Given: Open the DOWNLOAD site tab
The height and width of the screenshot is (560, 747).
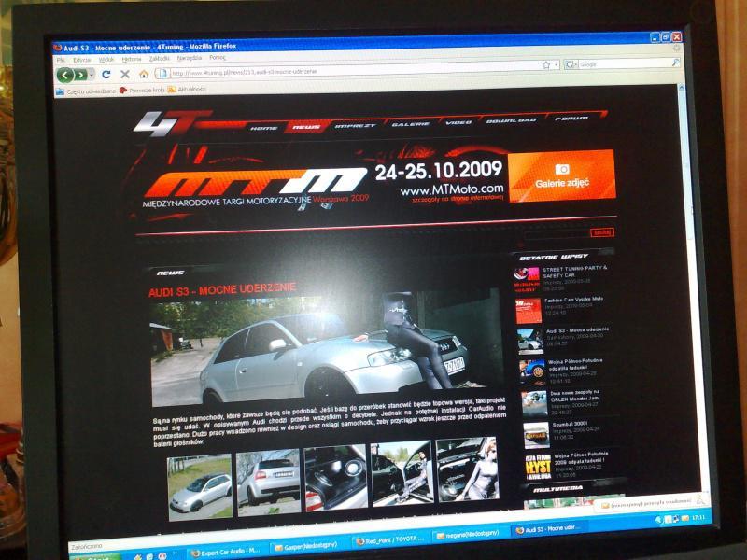Looking at the screenshot, I should tap(511, 120).
